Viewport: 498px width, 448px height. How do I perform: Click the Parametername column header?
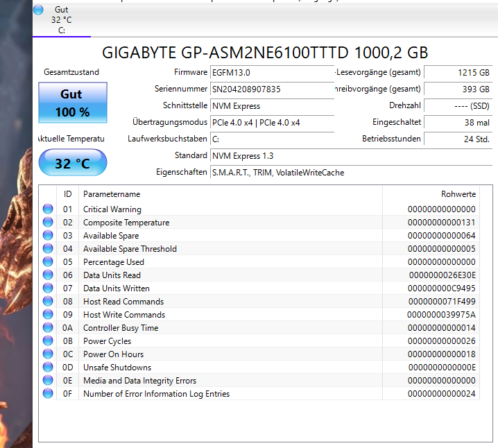pyautogui.click(x=230, y=194)
